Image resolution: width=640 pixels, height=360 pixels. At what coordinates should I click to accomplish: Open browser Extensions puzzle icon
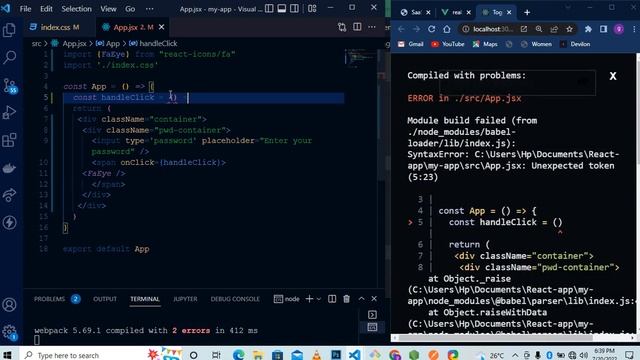(x=588, y=29)
